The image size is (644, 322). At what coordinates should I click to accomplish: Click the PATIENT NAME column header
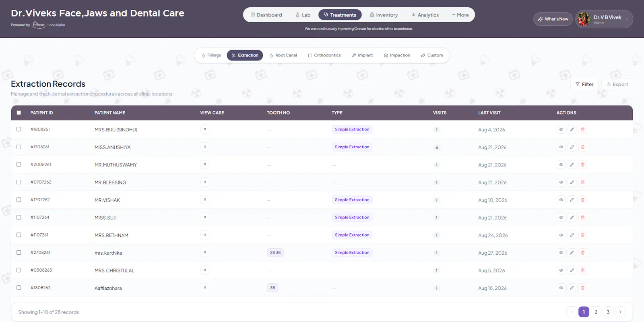tap(110, 113)
